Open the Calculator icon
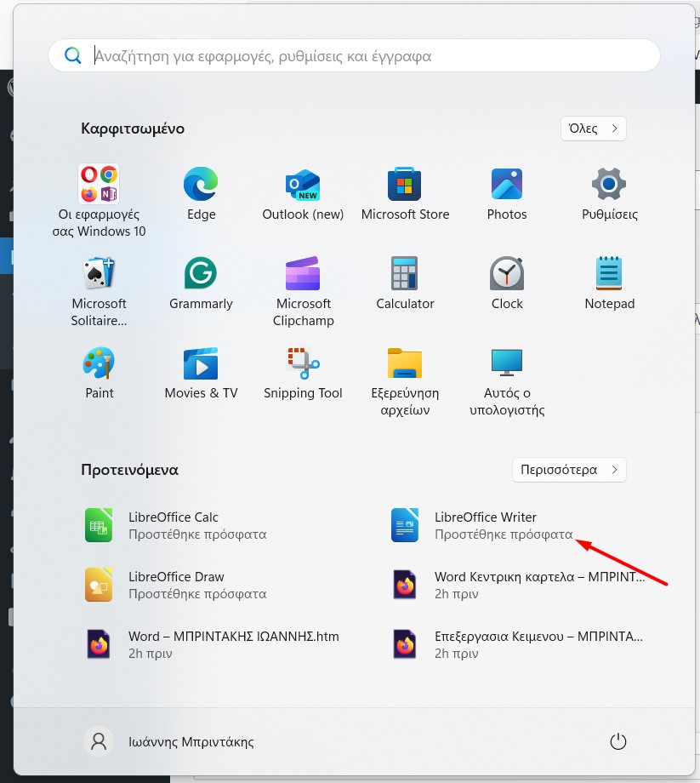The width and height of the screenshot is (700, 783). click(x=405, y=273)
